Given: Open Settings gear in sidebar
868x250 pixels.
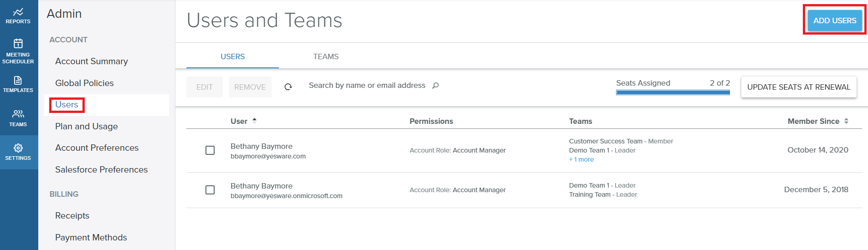Looking at the screenshot, I should click(x=18, y=152).
